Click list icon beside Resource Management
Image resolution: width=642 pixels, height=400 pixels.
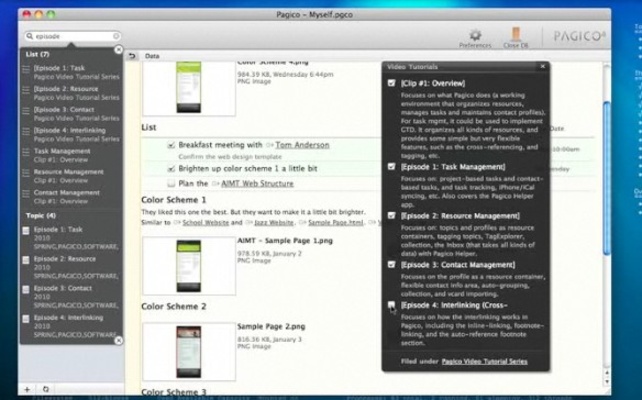pyautogui.click(x=26, y=173)
